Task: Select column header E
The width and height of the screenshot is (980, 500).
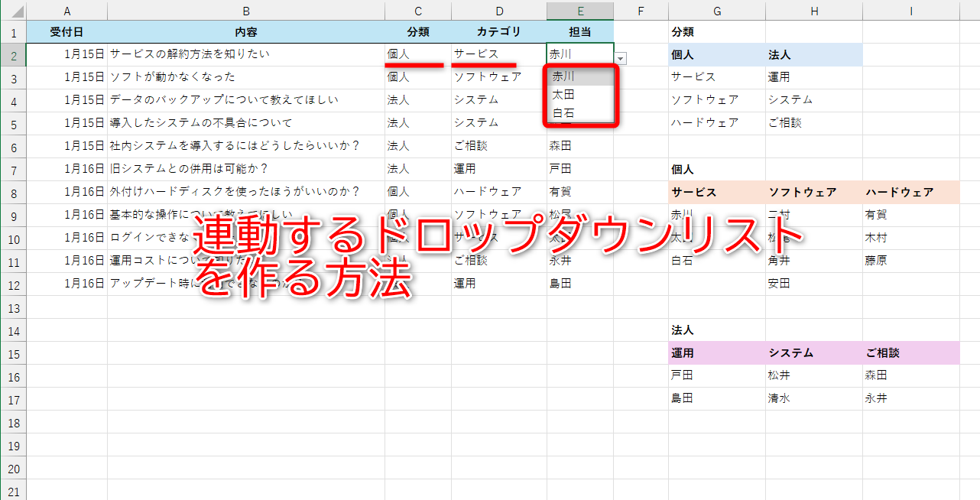Action: (579, 11)
